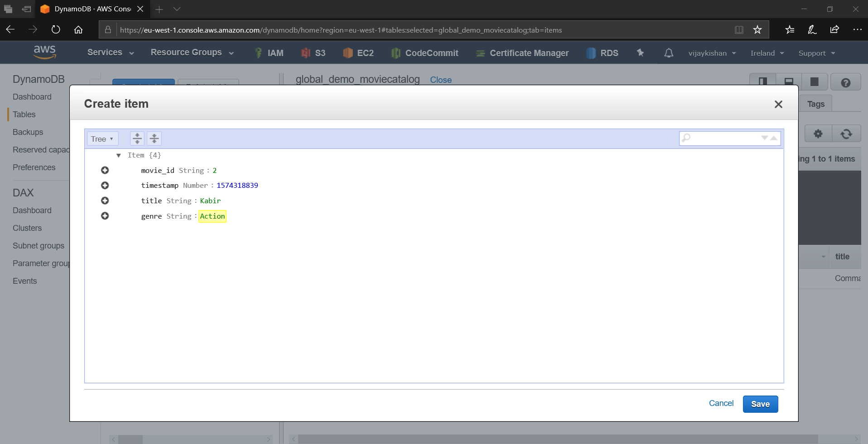868x444 pixels.
Task: Add notes with the pen icon
Action: [x=812, y=30]
